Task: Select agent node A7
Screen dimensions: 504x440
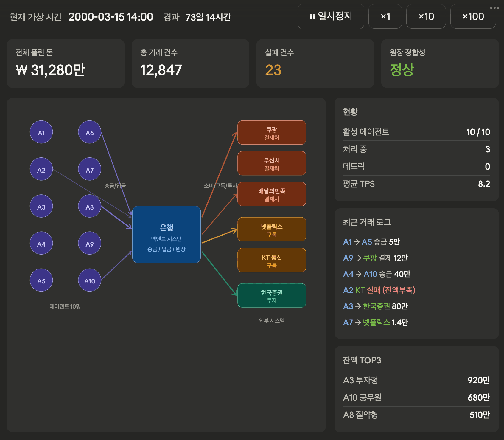Action: point(90,169)
